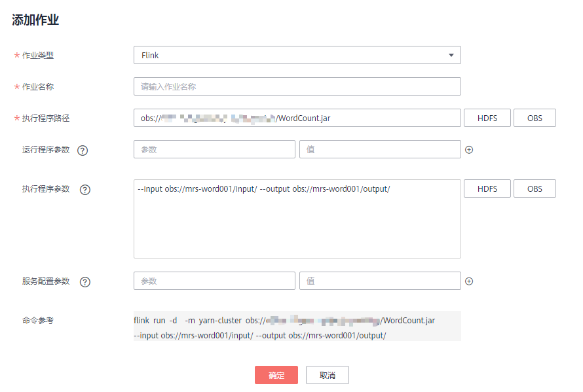Click the dropdown arrow next to Flink

[451, 56]
